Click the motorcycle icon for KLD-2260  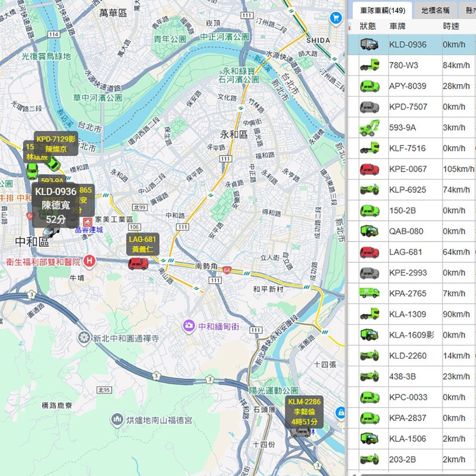(369, 356)
